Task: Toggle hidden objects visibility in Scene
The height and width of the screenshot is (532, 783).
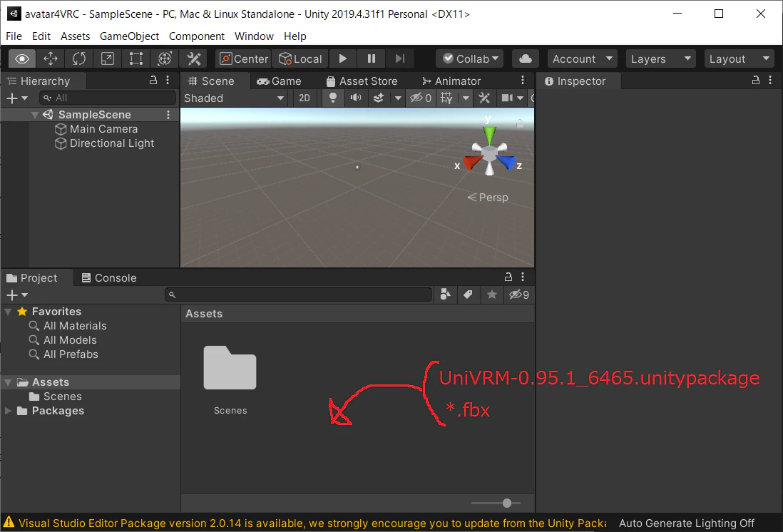Action: tap(421, 98)
